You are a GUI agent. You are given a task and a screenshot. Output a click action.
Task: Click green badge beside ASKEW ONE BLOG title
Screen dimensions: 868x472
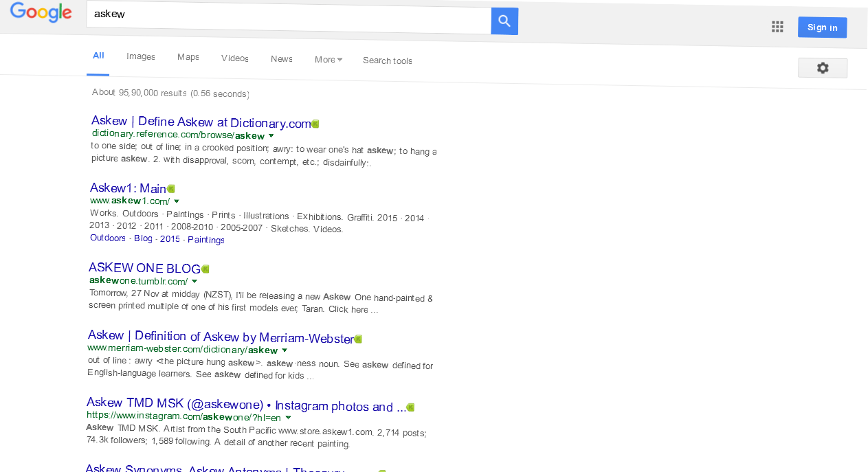point(205,269)
